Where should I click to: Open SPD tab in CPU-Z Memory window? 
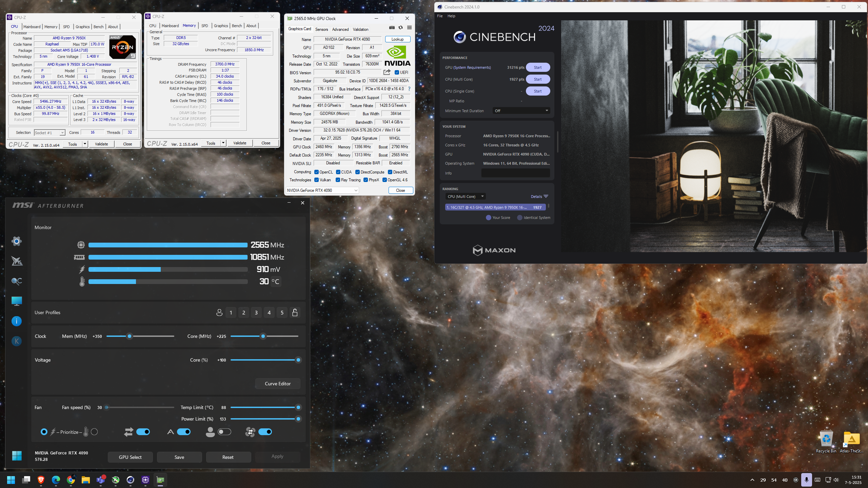[205, 26]
